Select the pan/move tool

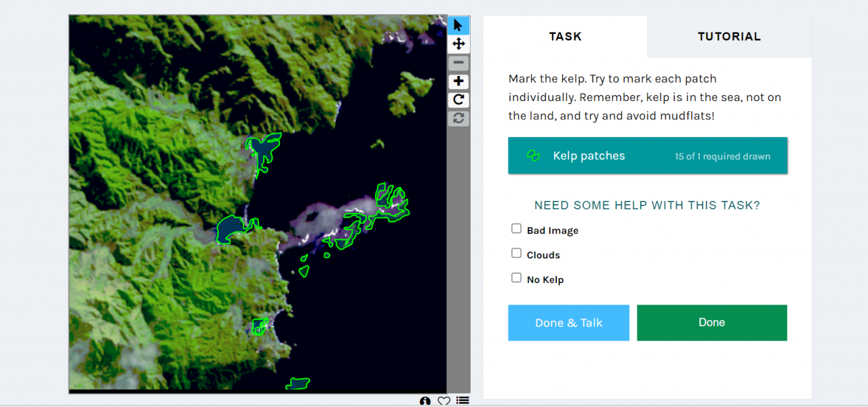[458, 44]
